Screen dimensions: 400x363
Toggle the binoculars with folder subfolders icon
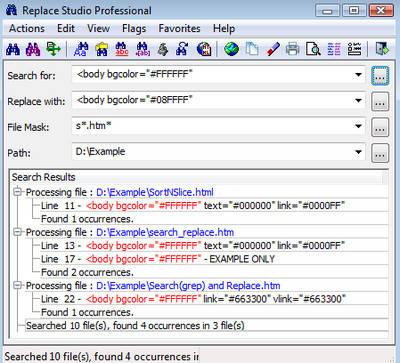click(102, 50)
